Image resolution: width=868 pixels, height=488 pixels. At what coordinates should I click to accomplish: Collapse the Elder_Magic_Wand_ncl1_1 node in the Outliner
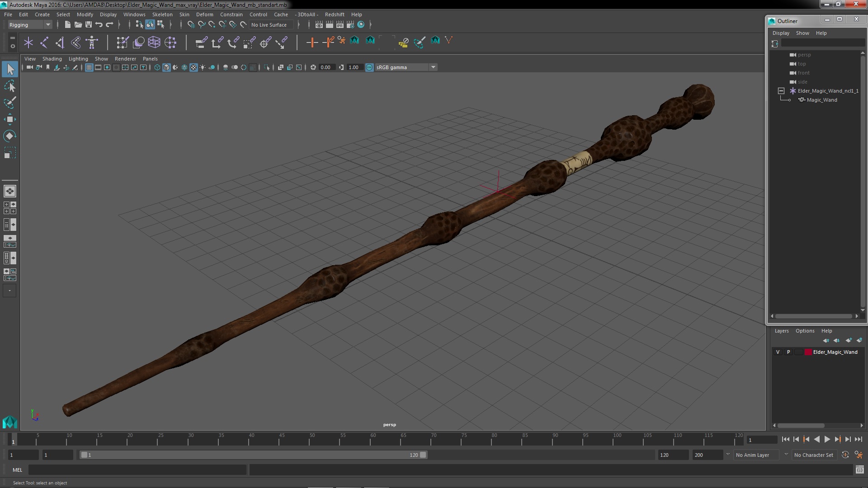781,91
